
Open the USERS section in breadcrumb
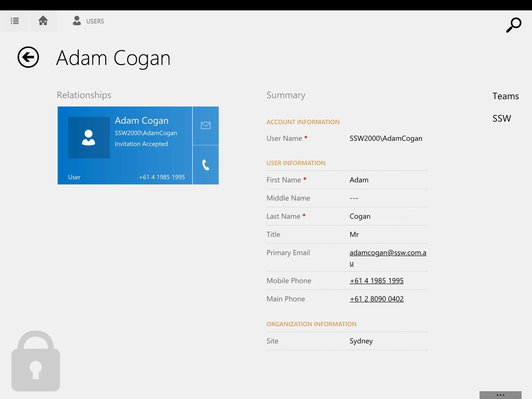coord(88,21)
